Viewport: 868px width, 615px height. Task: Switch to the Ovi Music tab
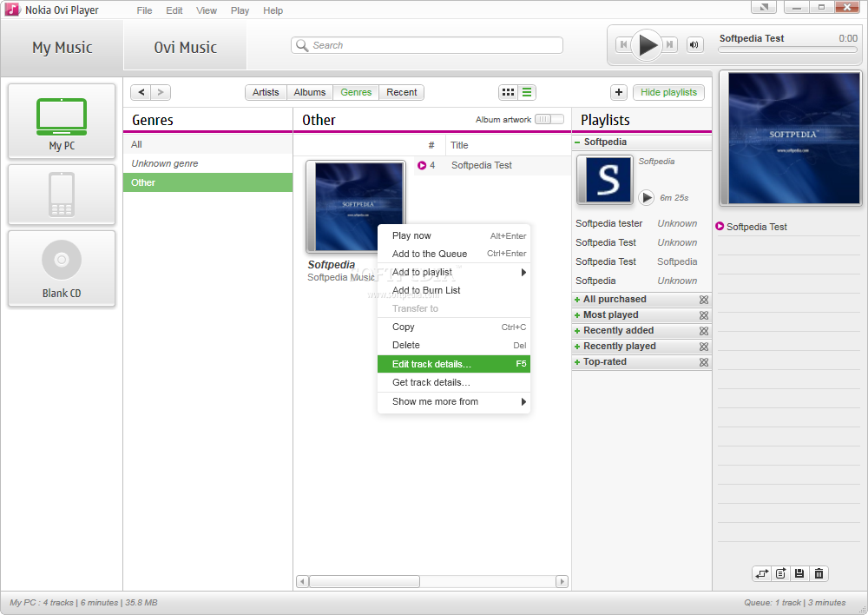pyautogui.click(x=186, y=47)
